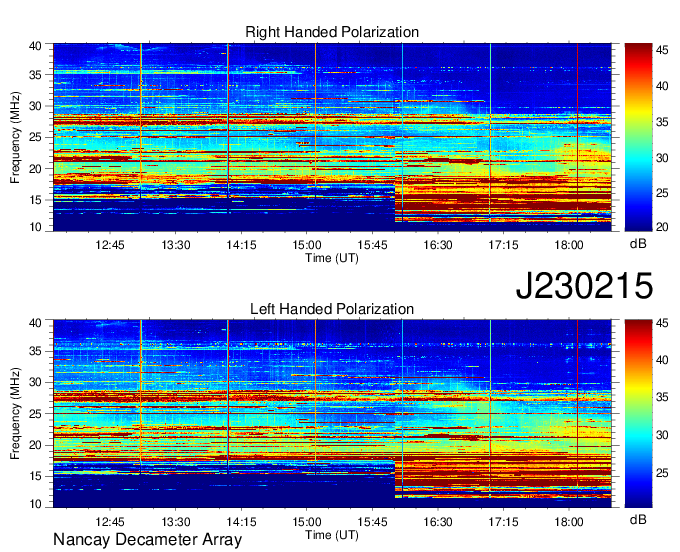Viewport: 680px width, 552px height.
Task: Click the 14:15 tick label in the bottom plot
Action: tap(241, 522)
